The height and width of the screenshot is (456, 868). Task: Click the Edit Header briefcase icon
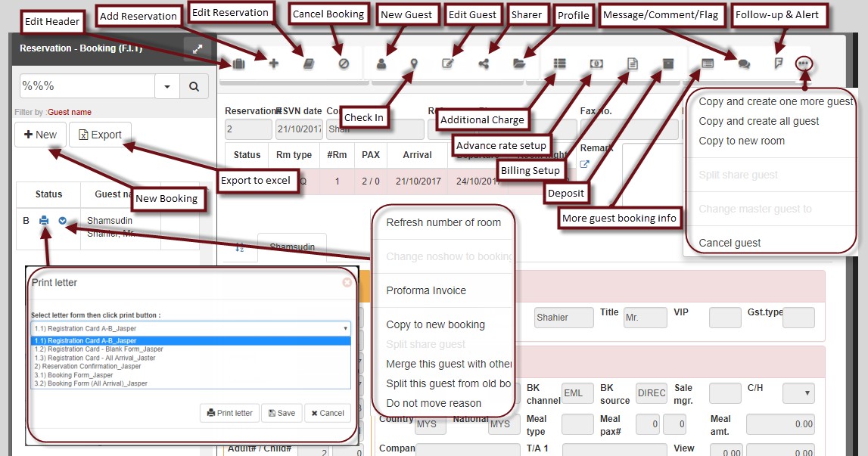point(238,64)
